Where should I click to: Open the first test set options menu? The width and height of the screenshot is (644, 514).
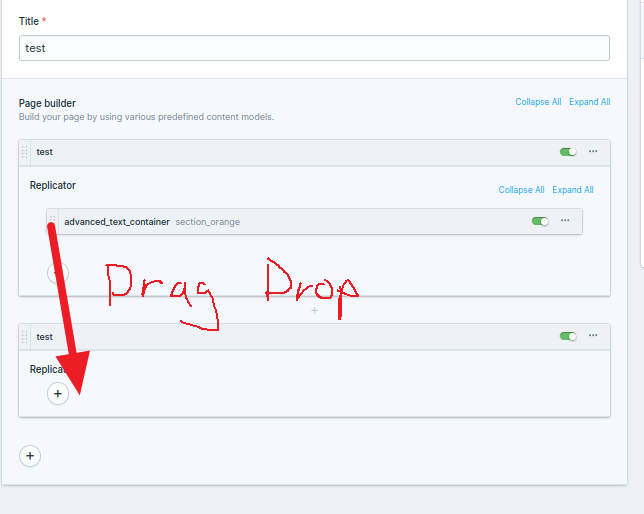(x=593, y=152)
